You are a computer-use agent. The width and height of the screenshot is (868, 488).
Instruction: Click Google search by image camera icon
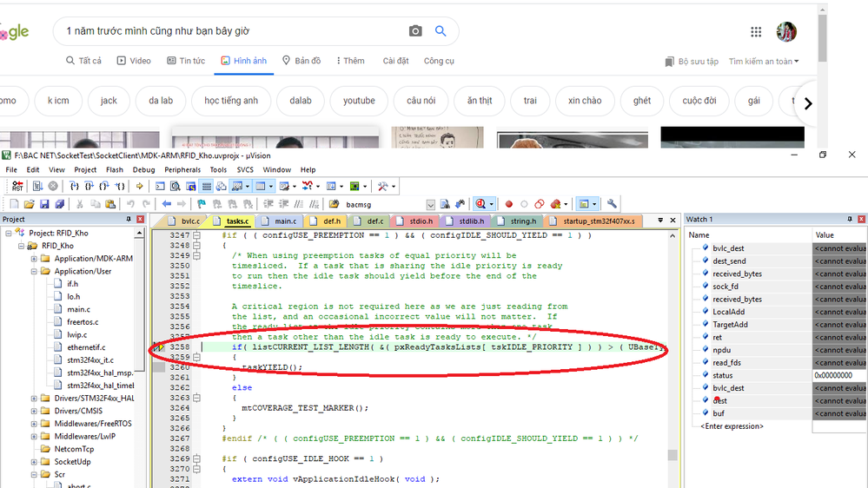415,31
